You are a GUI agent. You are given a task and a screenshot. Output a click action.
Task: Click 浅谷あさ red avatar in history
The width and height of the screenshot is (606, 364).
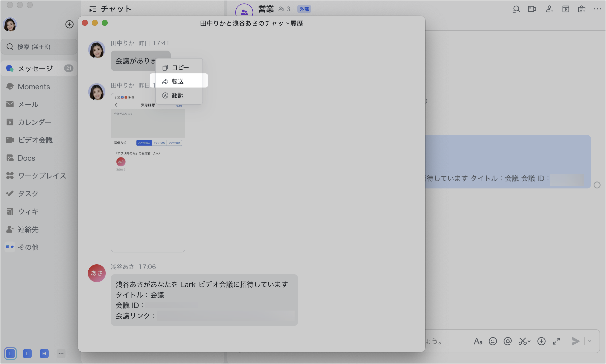(97, 273)
